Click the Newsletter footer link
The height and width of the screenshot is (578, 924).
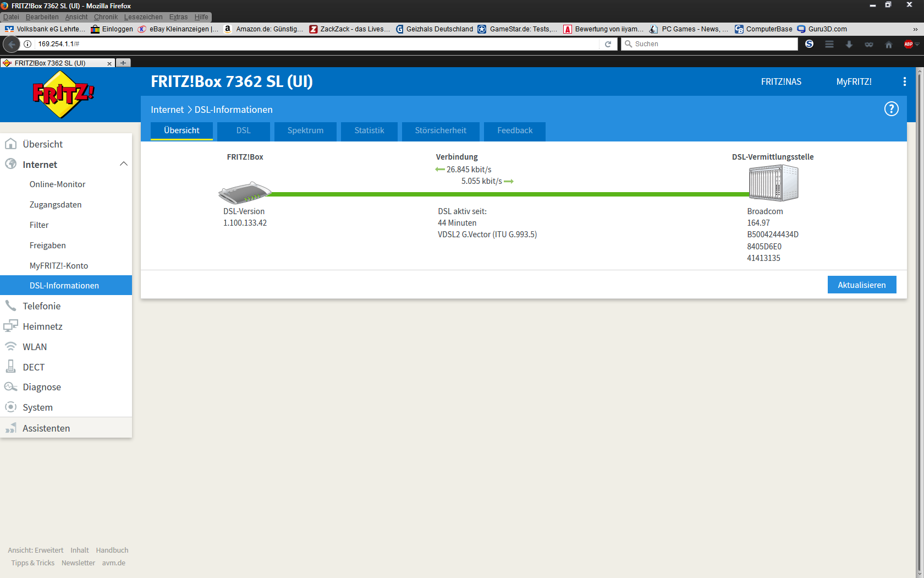pos(78,563)
